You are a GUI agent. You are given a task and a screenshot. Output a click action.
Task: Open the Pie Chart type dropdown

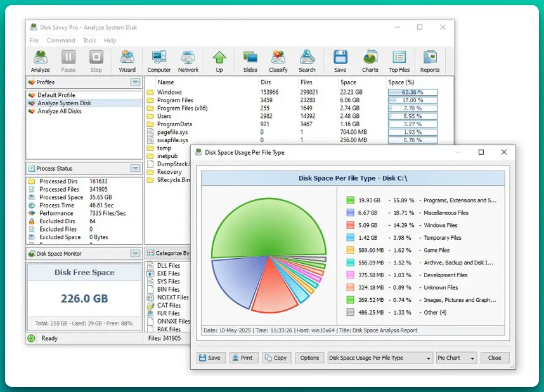pos(456,358)
